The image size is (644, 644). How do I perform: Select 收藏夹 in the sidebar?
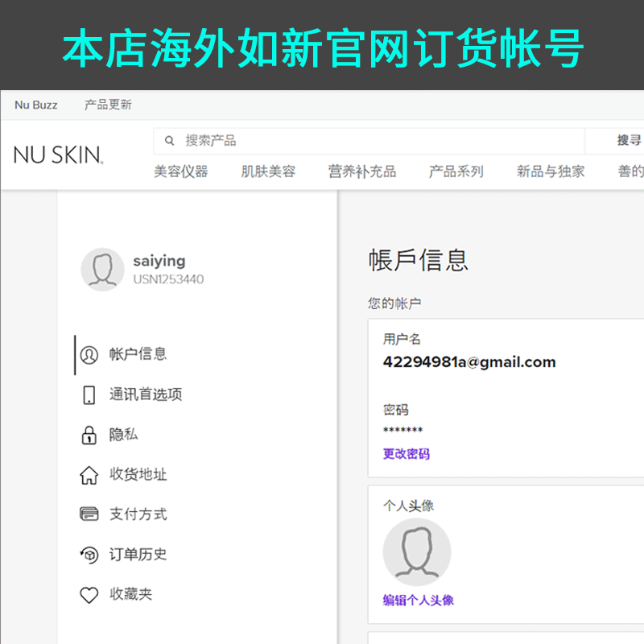pyautogui.click(x=130, y=594)
